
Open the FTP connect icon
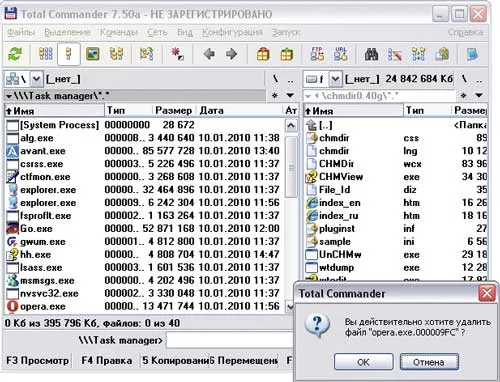click(x=317, y=54)
